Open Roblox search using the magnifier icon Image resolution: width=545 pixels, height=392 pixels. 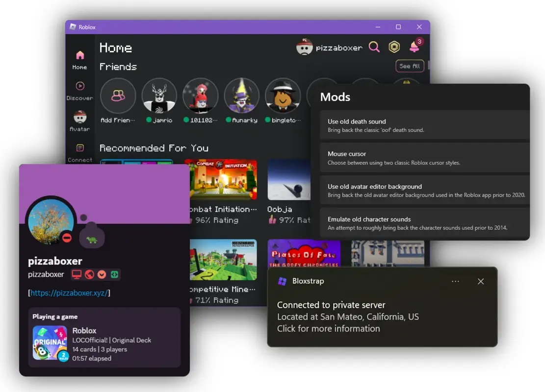[x=374, y=47]
